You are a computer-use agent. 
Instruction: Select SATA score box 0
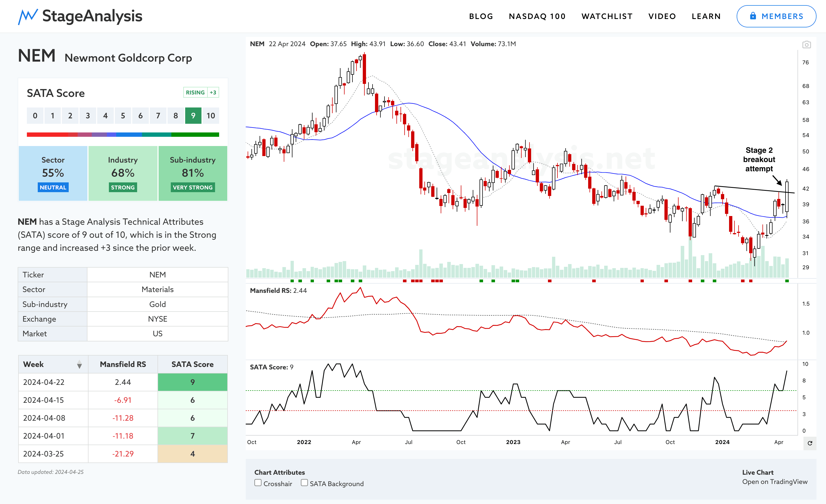pos(35,116)
